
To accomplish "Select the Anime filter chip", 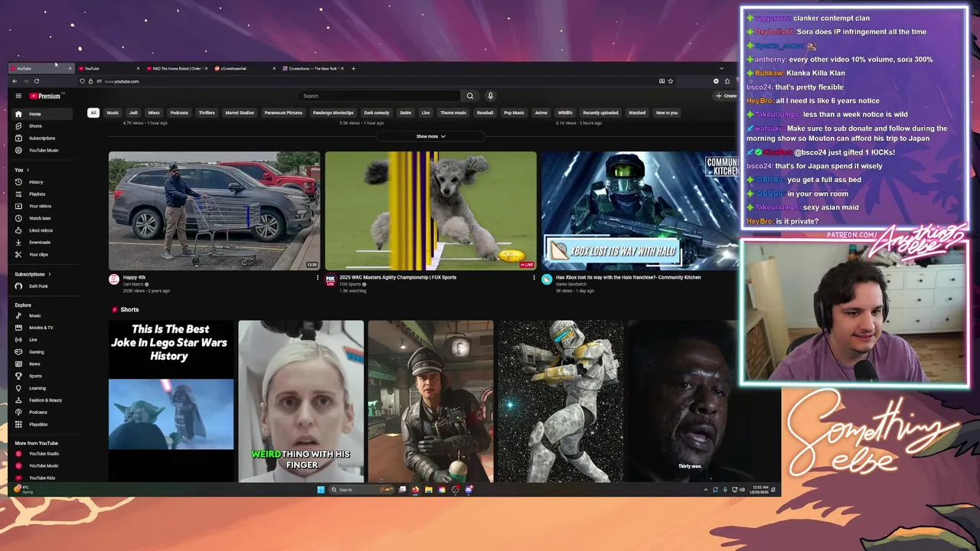I will (x=541, y=112).
